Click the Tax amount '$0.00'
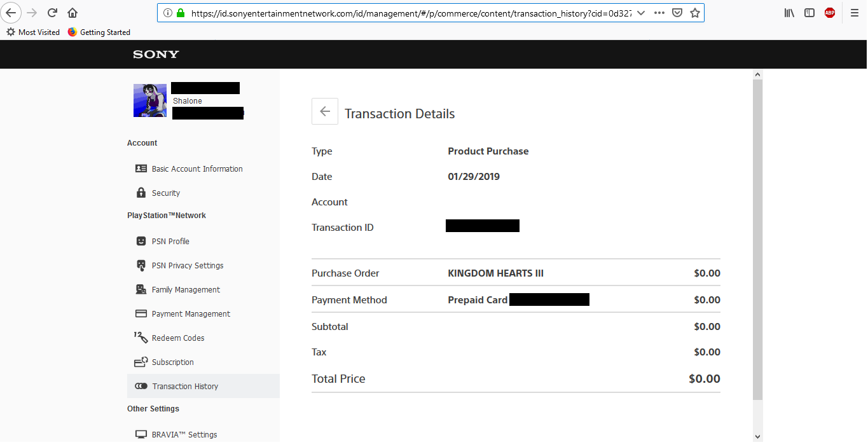868x447 pixels. point(707,352)
